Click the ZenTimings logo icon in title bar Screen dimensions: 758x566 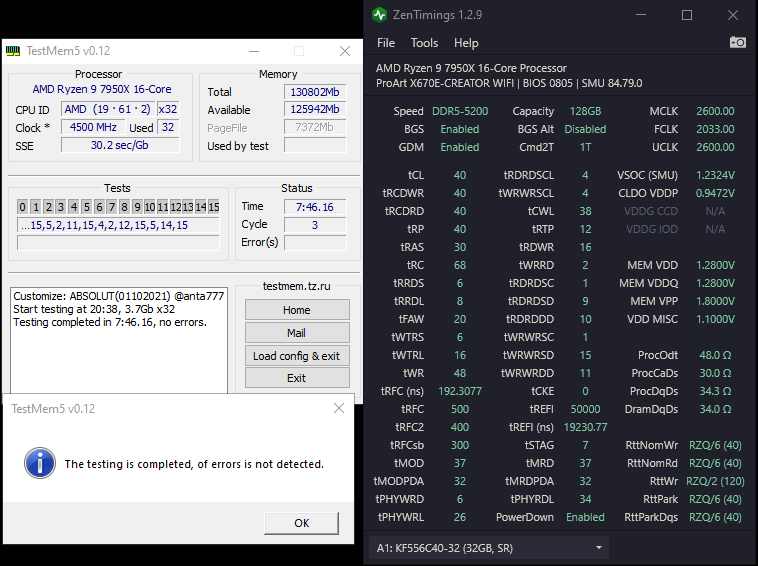tap(379, 15)
